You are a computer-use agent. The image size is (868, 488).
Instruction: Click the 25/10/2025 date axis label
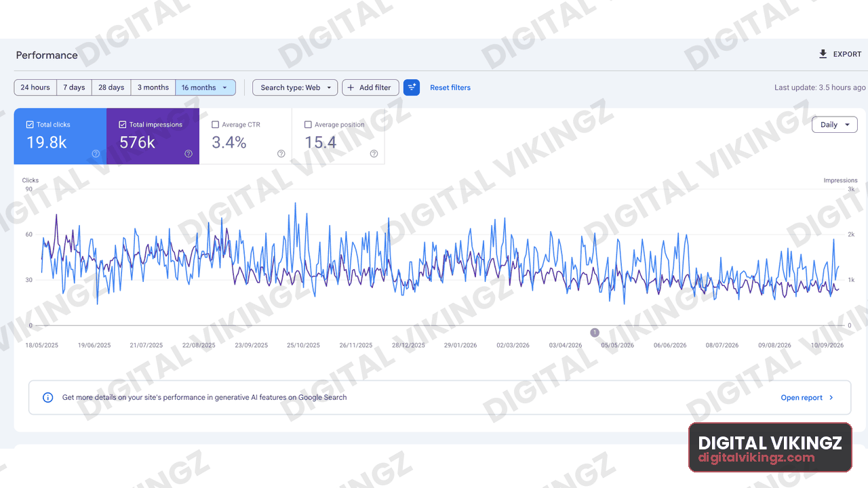click(x=304, y=345)
